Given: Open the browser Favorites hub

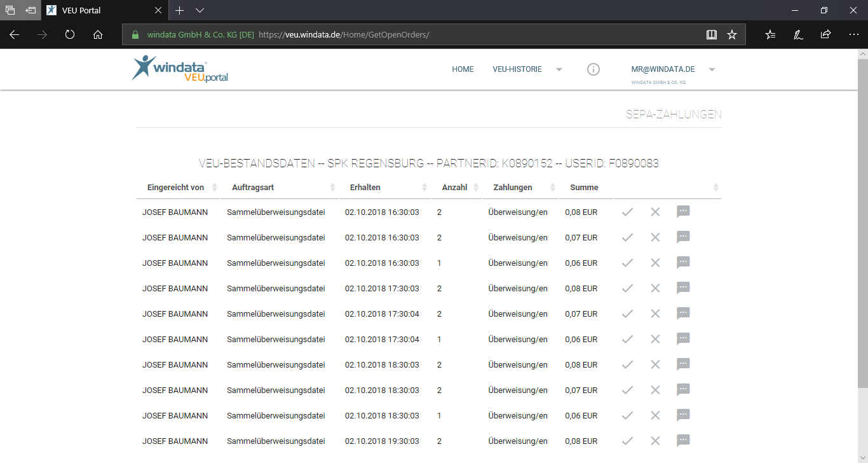Looking at the screenshot, I should 770,34.
